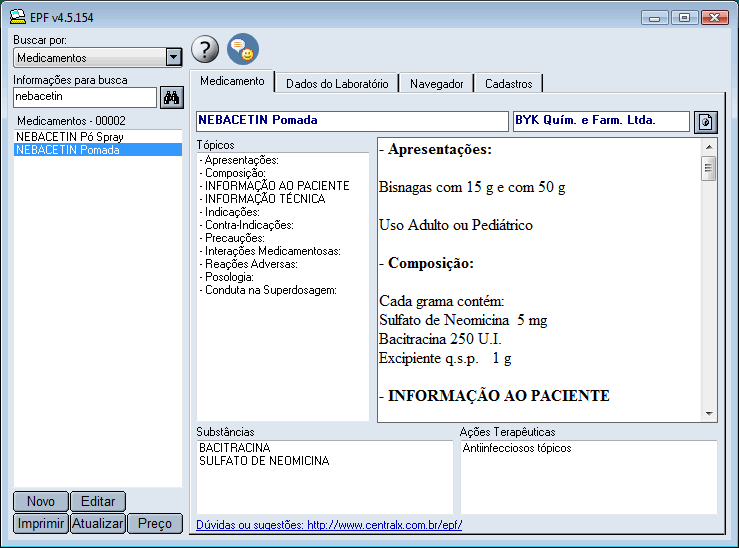Click Antiinfecciosos tópicos in Ações Terapêuticas
This screenshot has width=739, height=548.
517,448
